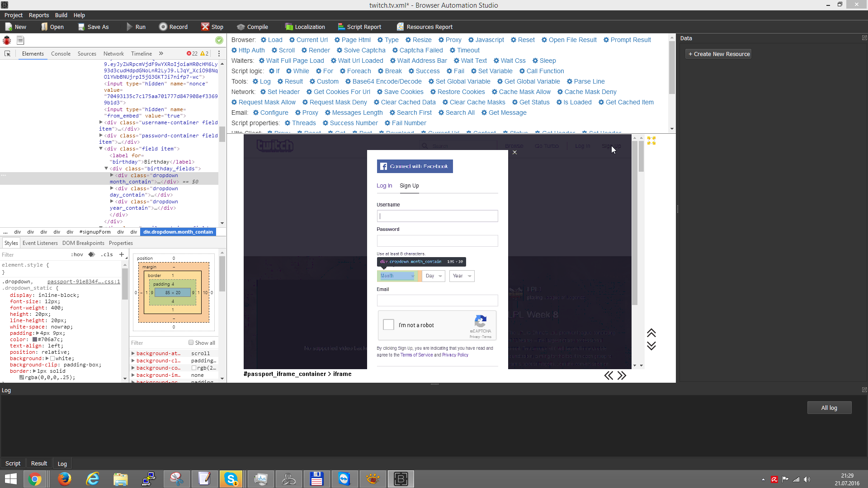Image resolution: width=868 pixels, height=488 pixels.
Task: Click the Save As disk icon
Action: (x=81, y=27)
